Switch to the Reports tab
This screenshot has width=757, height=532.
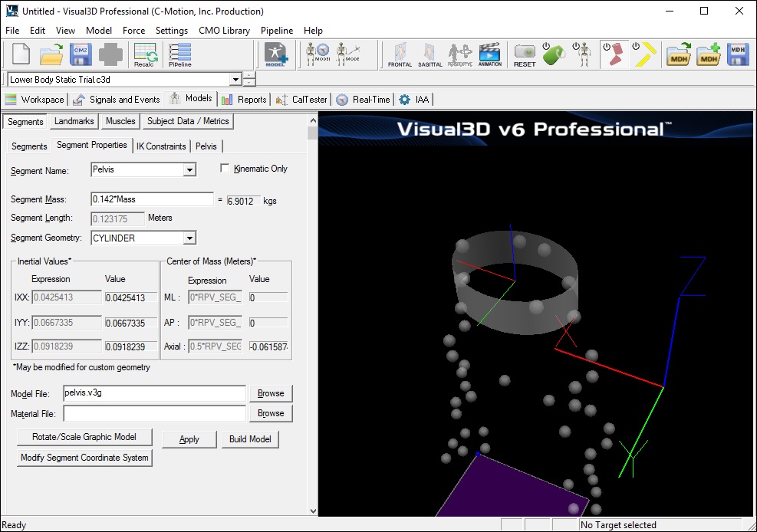244,100
